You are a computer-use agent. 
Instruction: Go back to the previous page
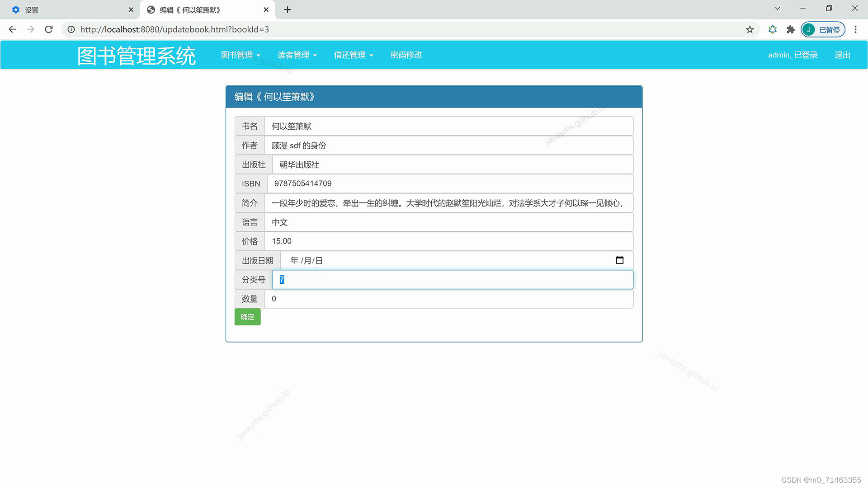13,29
